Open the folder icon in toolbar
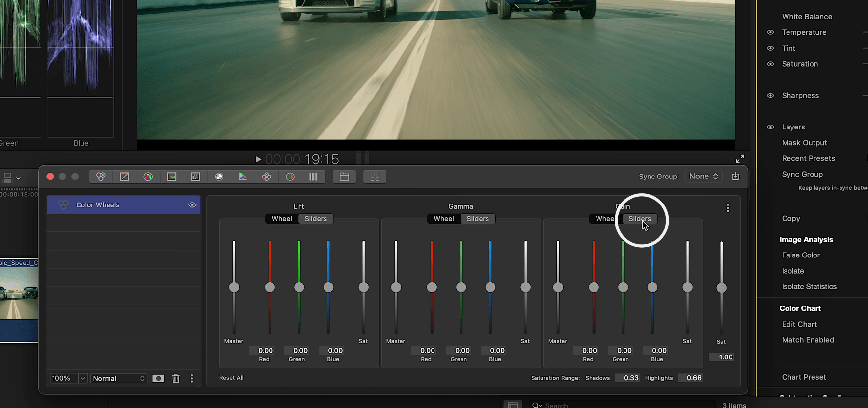Viewport: 868px width, 408px height. [344, 177]
